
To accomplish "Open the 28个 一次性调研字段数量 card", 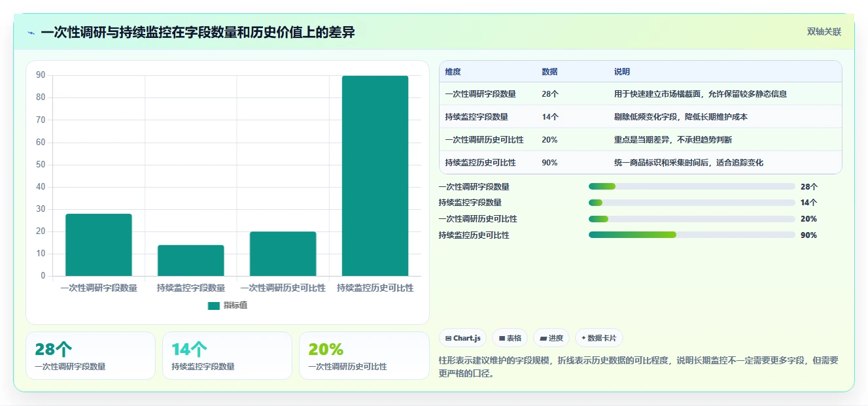I will point(91,356).
